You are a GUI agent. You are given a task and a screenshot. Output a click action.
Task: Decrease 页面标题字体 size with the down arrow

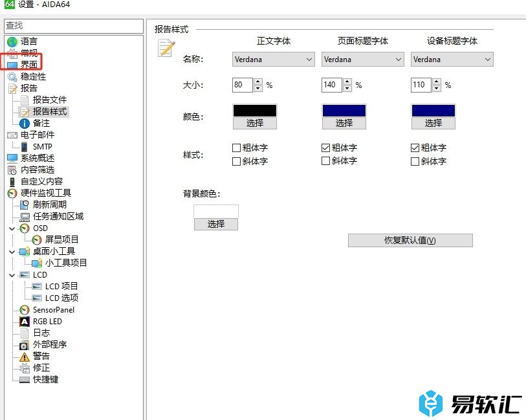(x=347, y=89)
